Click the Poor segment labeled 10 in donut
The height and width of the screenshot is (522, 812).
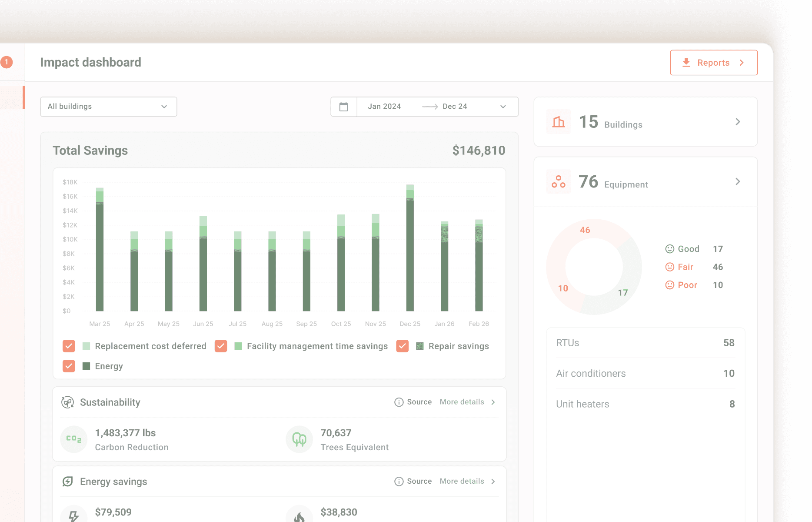click(563, 288)
